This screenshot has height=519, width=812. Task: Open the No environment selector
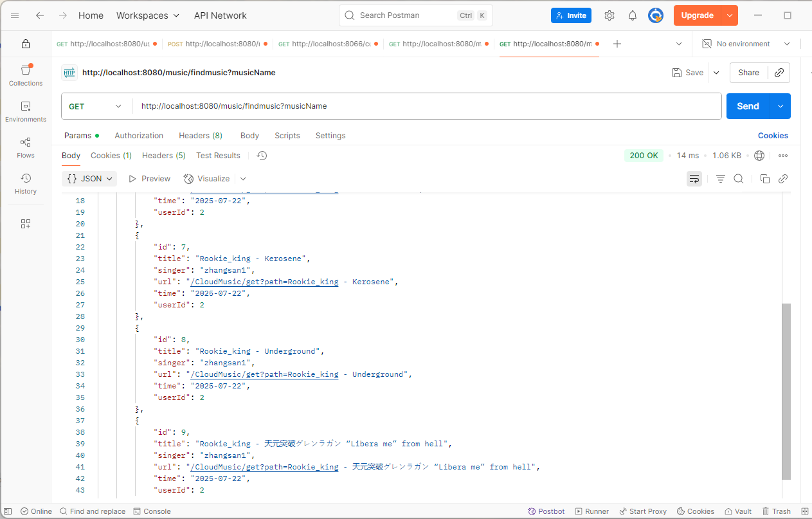tap(746, 44)
